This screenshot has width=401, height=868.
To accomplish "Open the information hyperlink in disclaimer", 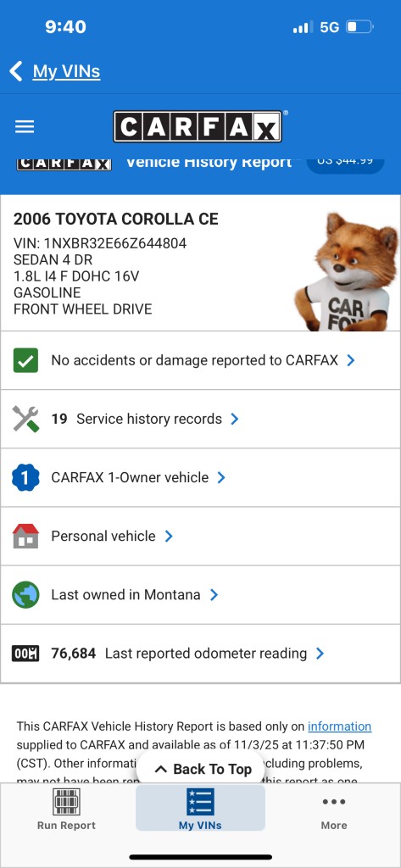I will 339,726.
